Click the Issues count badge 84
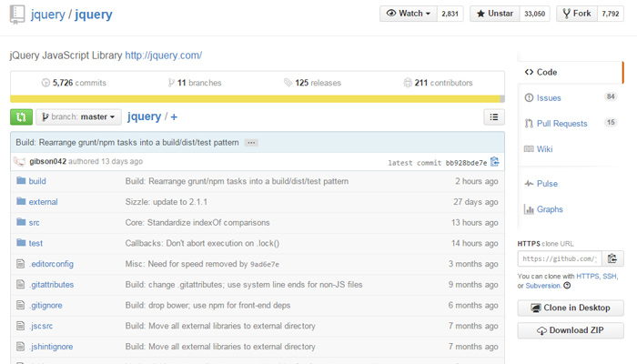637x364 pixels. click(x=611, y=96)
